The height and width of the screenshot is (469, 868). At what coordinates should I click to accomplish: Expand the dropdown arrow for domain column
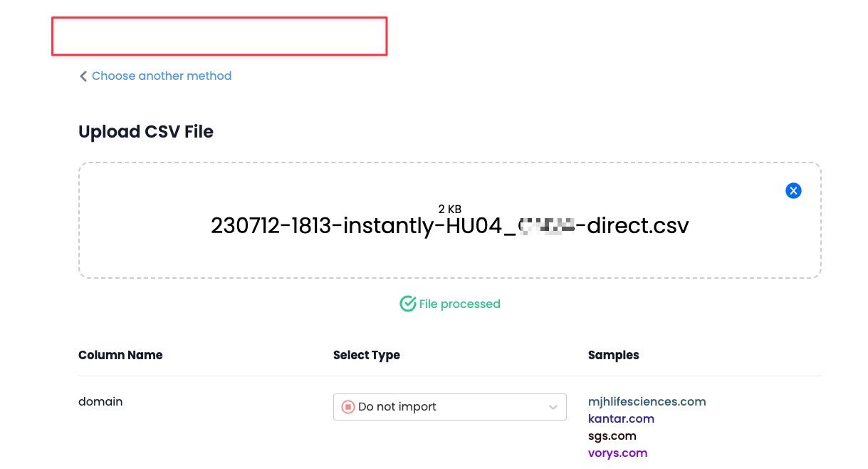(x=553, y=407)
